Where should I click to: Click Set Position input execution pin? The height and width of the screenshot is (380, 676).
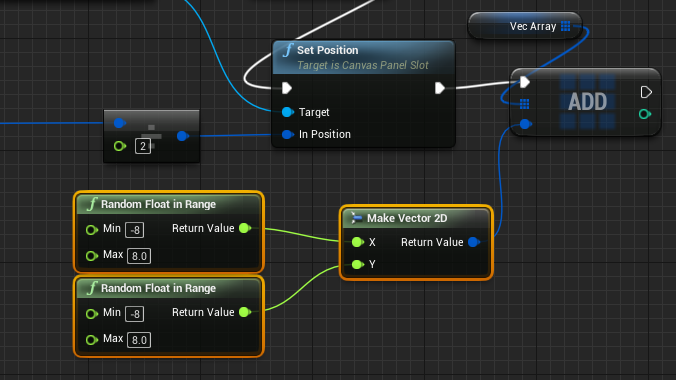(287, 88)
